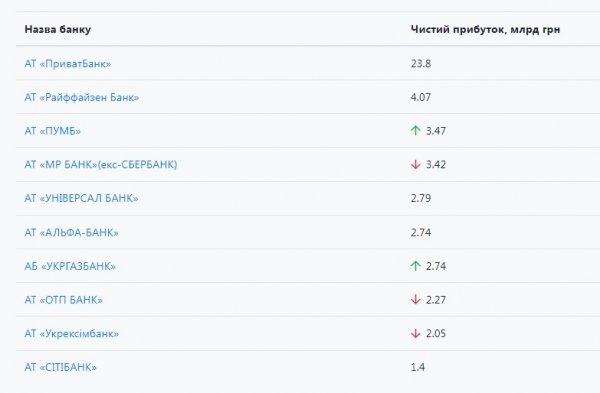Click the Назва банку column header
Screen dimensions: 600x393
58,29
